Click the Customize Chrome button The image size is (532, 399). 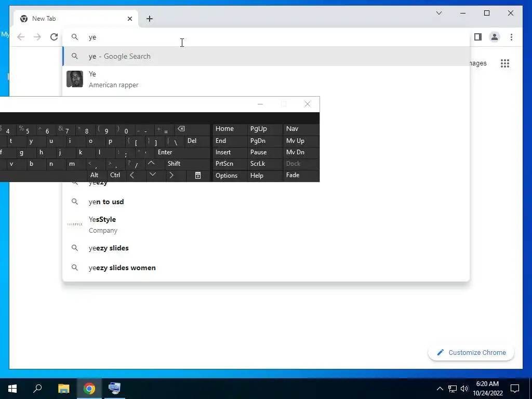point(471,353)
